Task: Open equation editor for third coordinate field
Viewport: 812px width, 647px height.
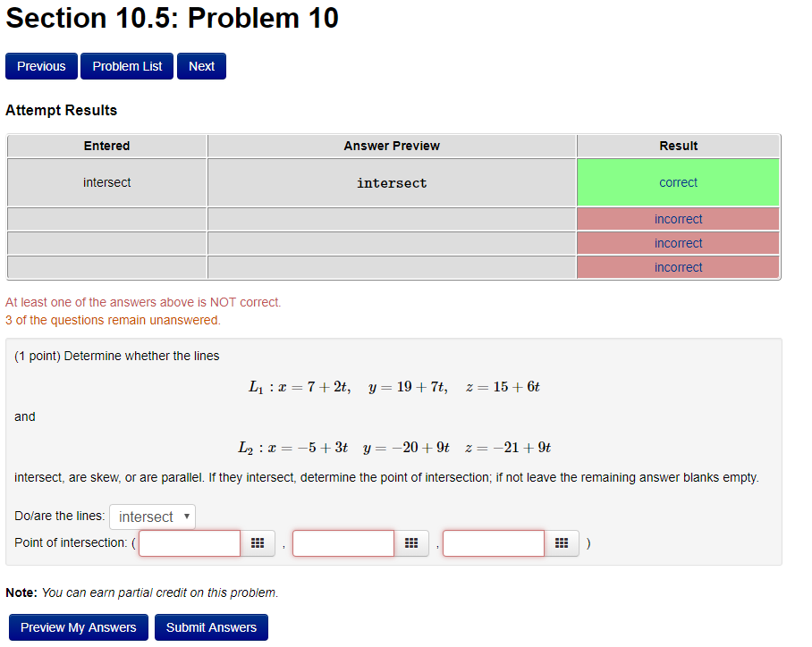Action: pos(562,542)
